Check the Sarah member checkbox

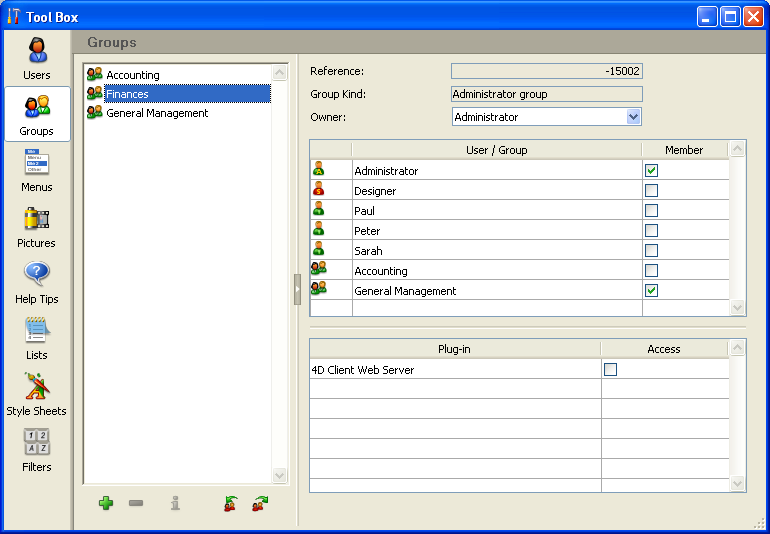point(651,251)
